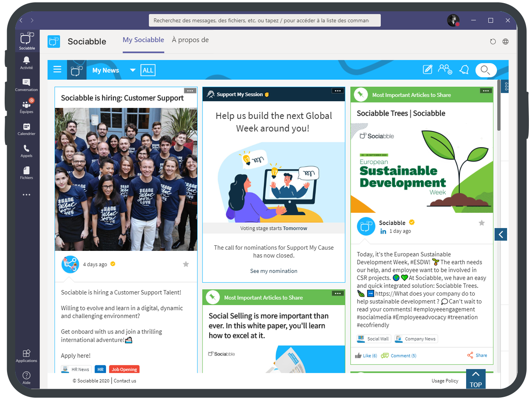532x400 pixels.
Task: Open Sociabble Trees article title
Action: pos(401,113)
